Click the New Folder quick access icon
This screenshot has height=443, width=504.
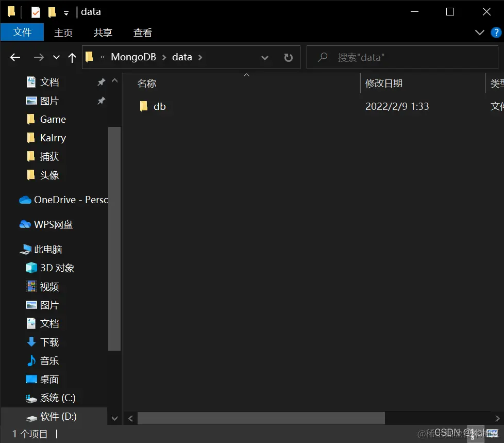point(52,12)
